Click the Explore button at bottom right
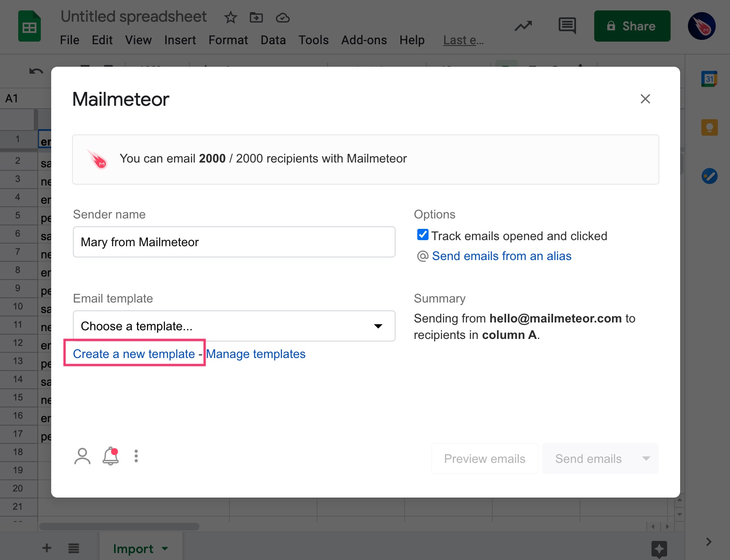Viewport: 730px width, 560px height. tap(659, 549)
